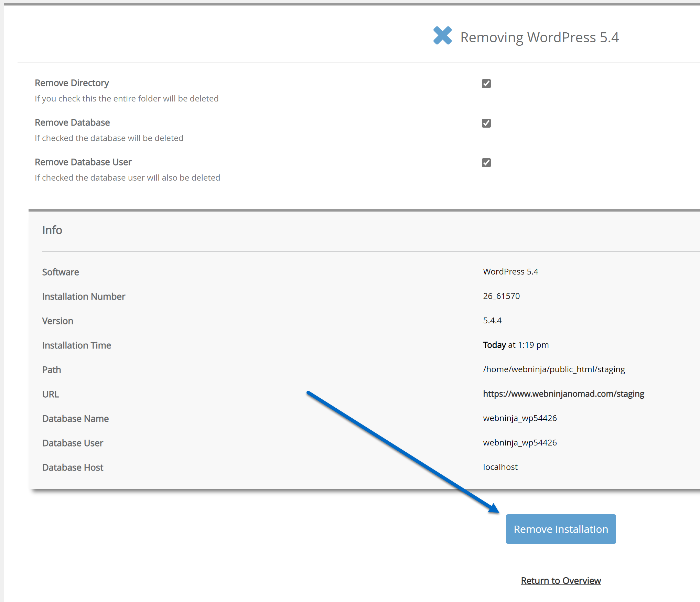Click the Info section heading
Screen dimensions: 700x602
pos(52,230)
